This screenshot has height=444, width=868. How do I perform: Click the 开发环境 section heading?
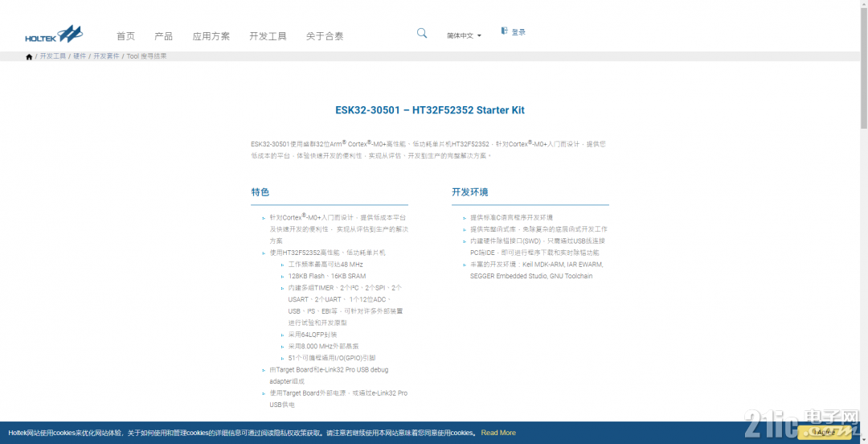pos(470,192)
